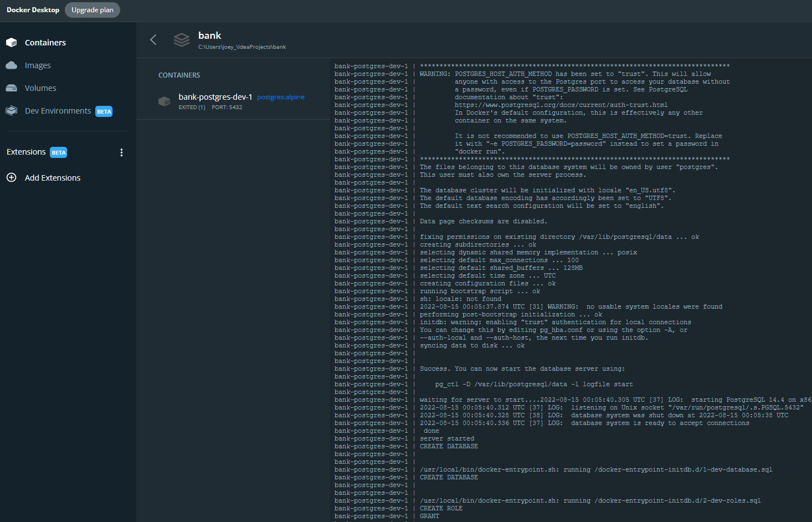The height and width of the screenshot is (522, 812).
Task: Click the Upgrade plan button
Action: coord(92,9)
